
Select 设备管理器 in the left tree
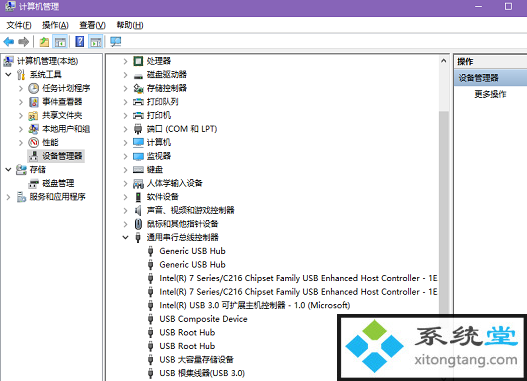62,156
